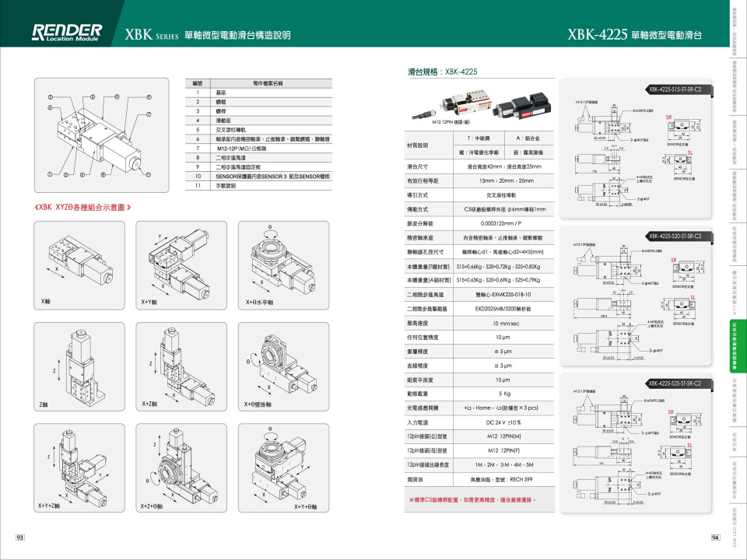Click the 滑台規格 XBK-4225 heading
This screenshot has height=560, width=747.
[x=443, y=72]
